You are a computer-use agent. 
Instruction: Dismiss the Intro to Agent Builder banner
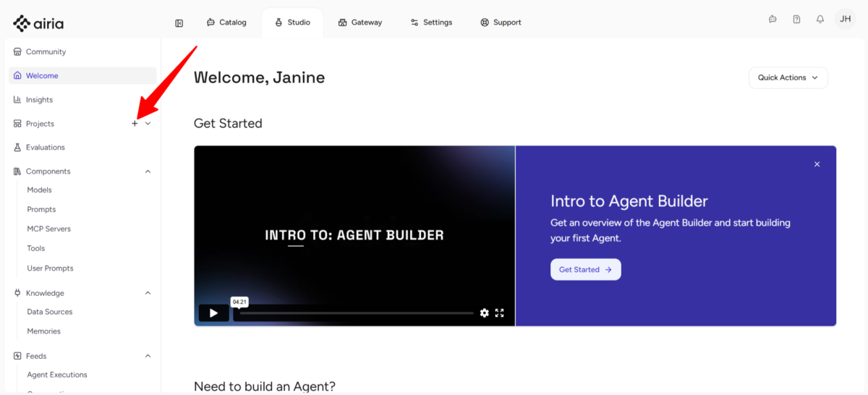tap(817, 164)
